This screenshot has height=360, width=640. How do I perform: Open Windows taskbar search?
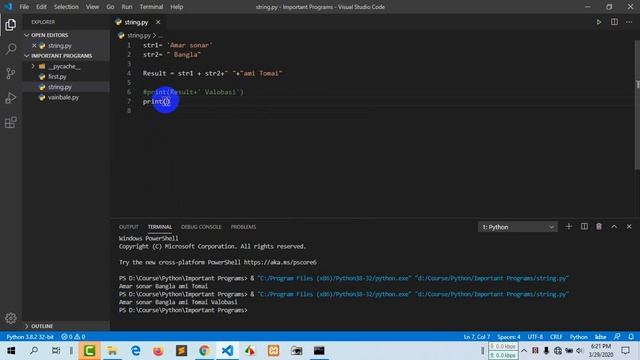34,351
